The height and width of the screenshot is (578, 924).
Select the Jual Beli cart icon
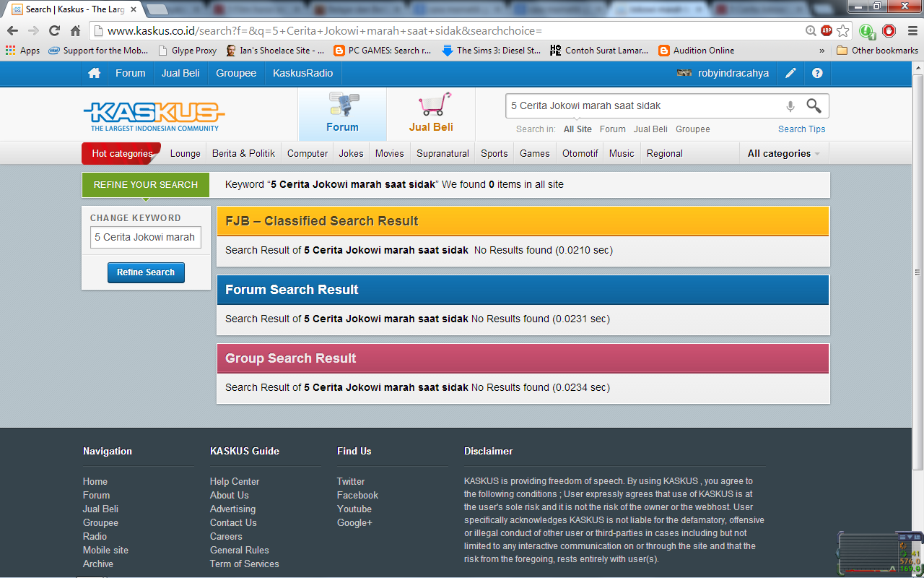431,114
